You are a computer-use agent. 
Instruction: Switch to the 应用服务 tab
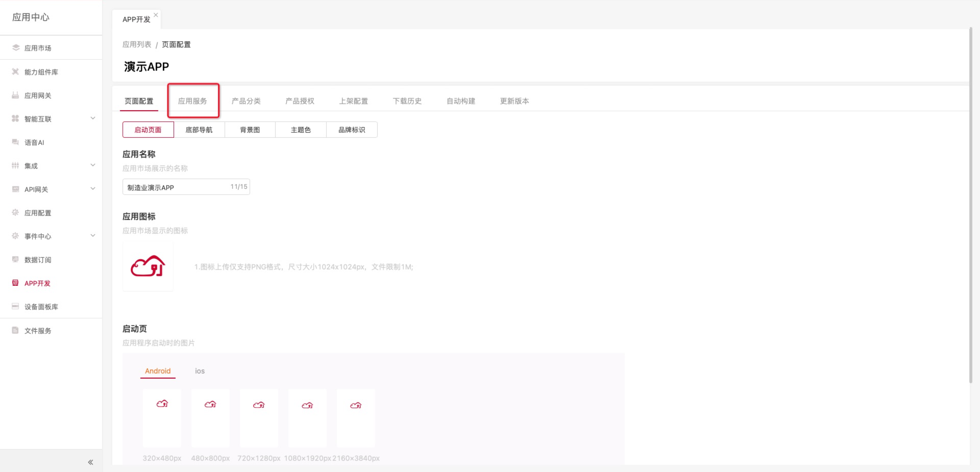tap(192, 101)
